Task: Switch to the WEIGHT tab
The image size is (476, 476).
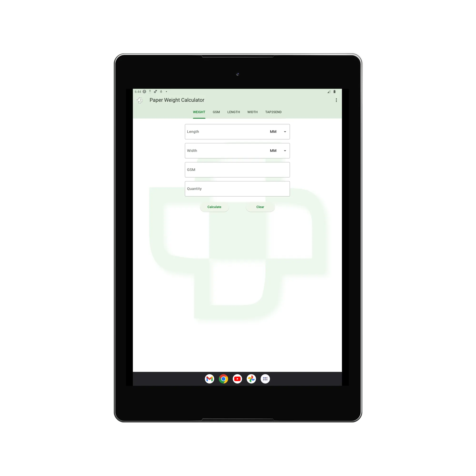Action: coord(199,112)
